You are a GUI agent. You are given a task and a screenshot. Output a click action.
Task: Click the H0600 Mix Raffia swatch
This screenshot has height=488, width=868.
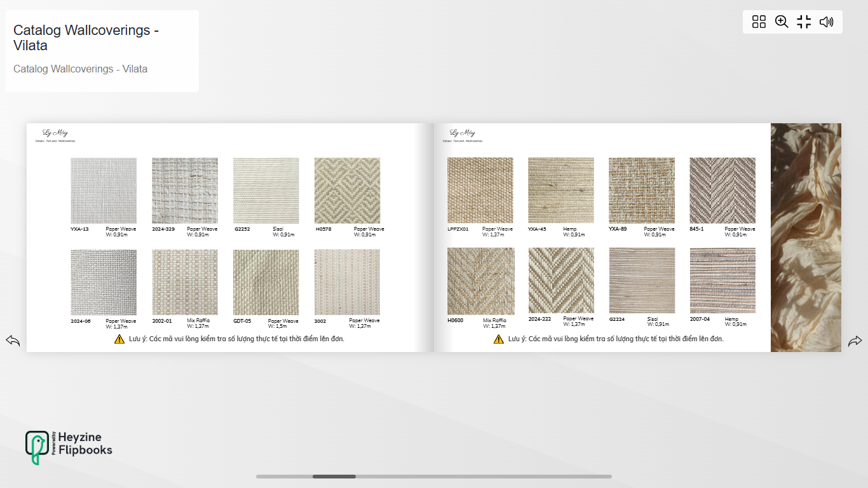(x=481, y=281)
